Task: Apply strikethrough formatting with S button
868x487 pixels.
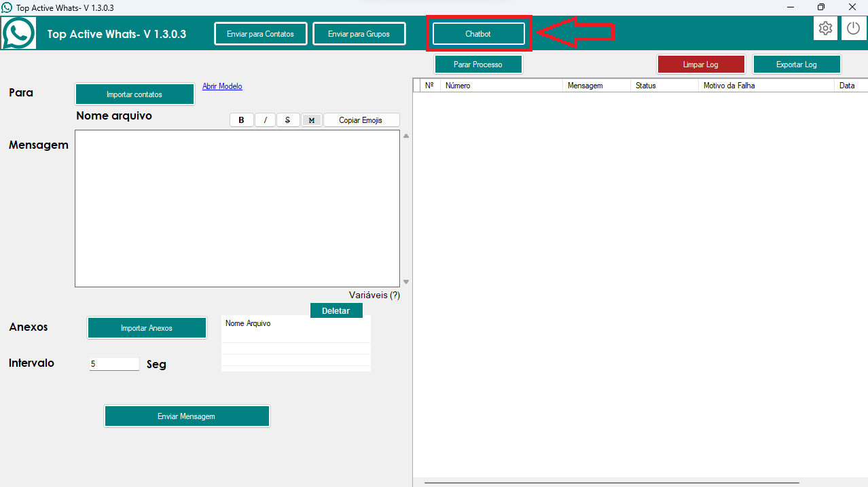Action: click(x=288, y=120)
